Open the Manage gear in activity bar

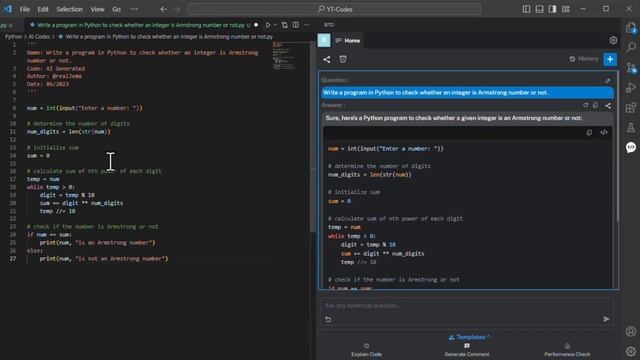coord(631,351)
